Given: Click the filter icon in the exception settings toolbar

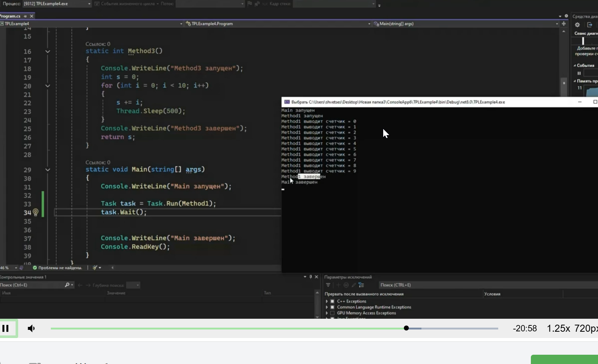Looking at the screenshot, I should tap(328, 285).
